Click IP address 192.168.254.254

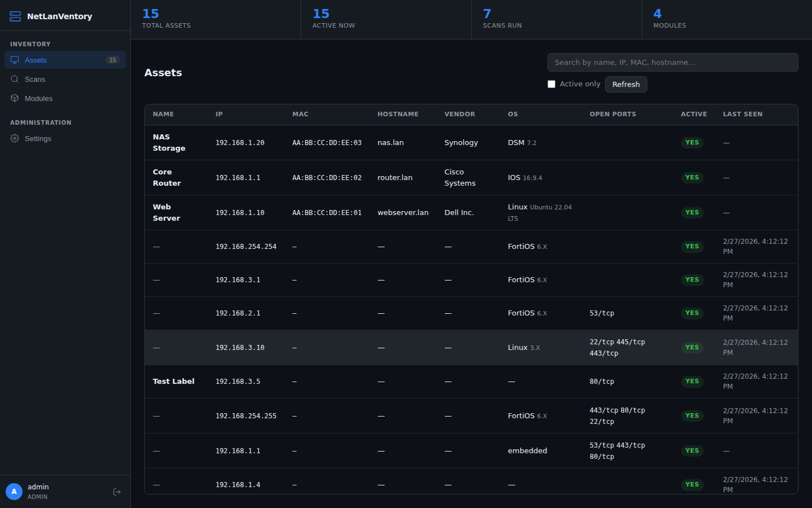[x=246, y=247]
